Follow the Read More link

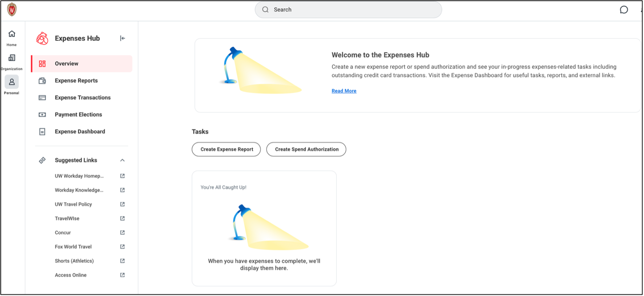click(x=344, y=91)
